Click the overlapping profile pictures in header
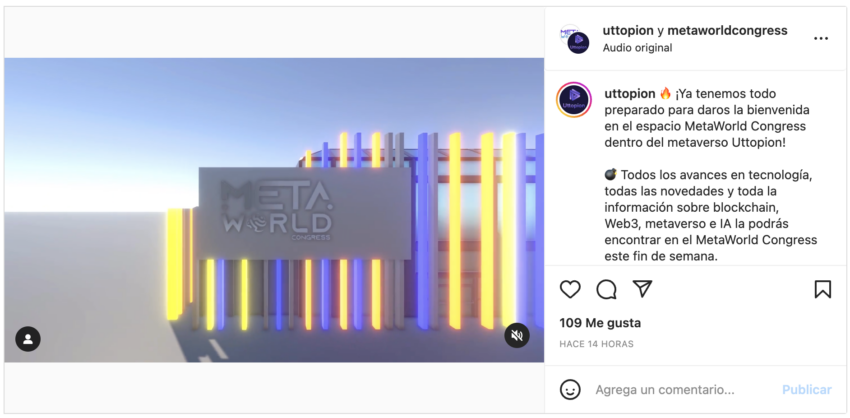The width and height of the screenshot is (850, 418). click(x=574, y=38)
